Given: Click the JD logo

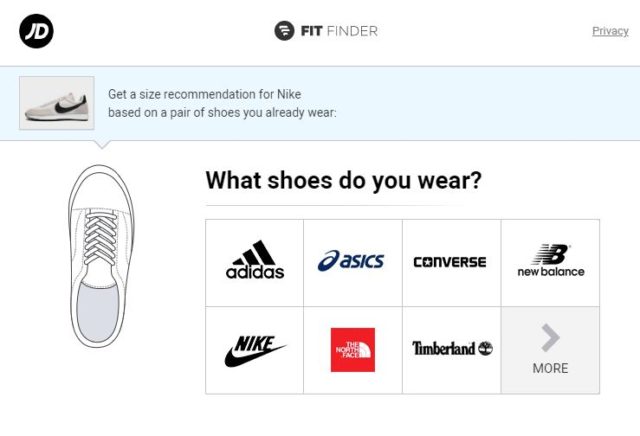Looking at the screenshot, I should tap(36, 31).
